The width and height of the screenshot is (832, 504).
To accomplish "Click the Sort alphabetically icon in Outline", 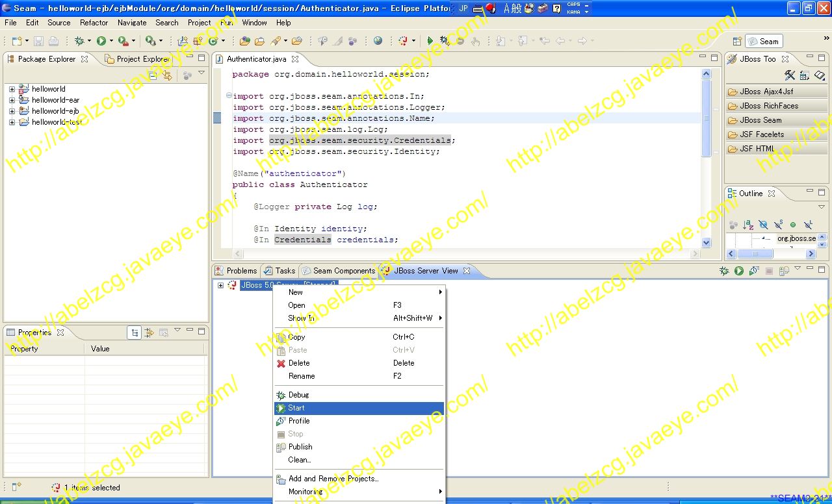I will coord(748,225).
